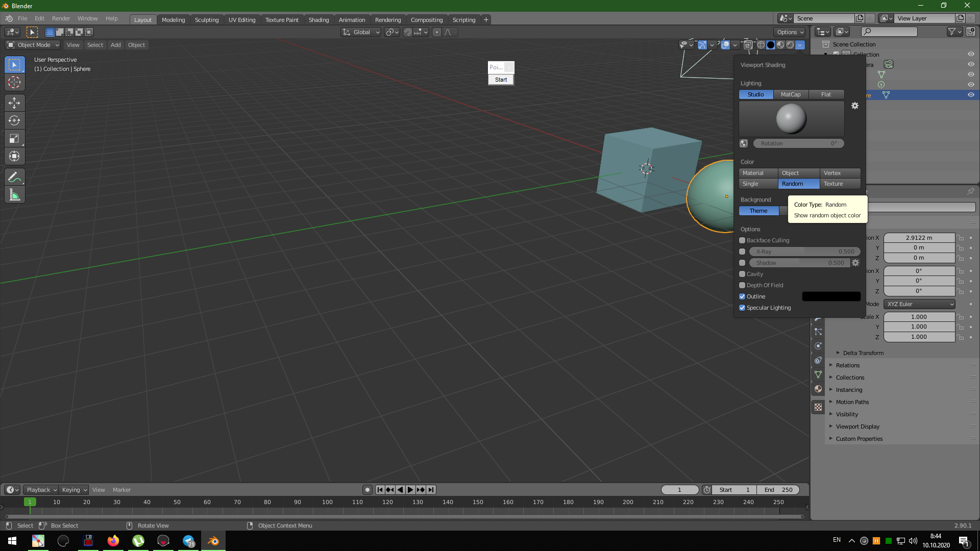
Task: Hide the Camera object in outliner
Action: click(x=971, y=64)
